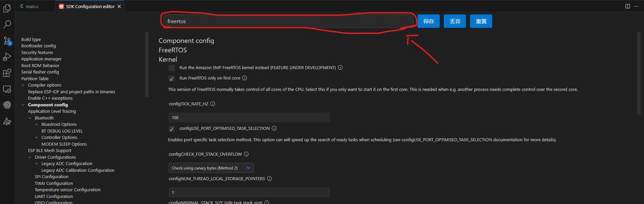Select Bootloader config in the tree
Screen dimensions: 644x204
pyautogui.click(x=38, y=46)
